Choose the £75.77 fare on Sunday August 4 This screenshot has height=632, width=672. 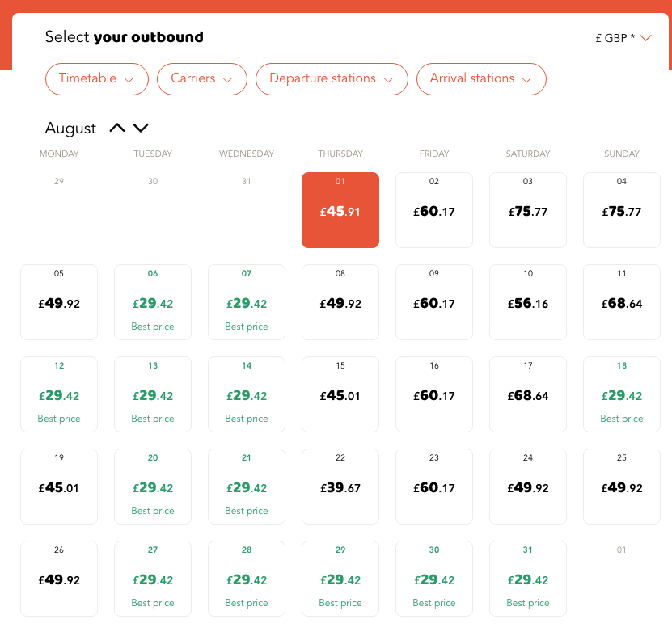coord(622,210)
